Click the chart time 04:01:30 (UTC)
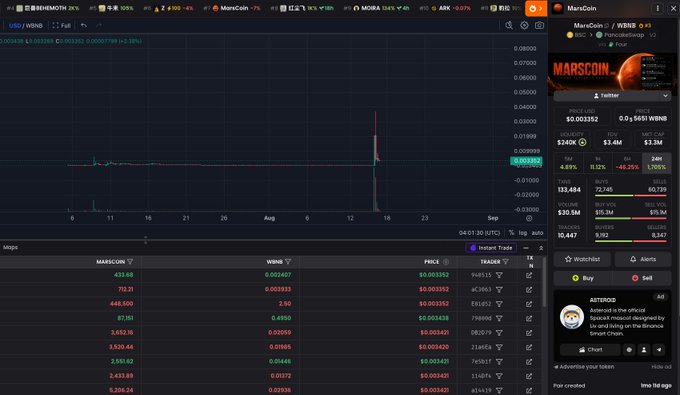The width and height of the screenshot is (680, 395). click(479, 233)
